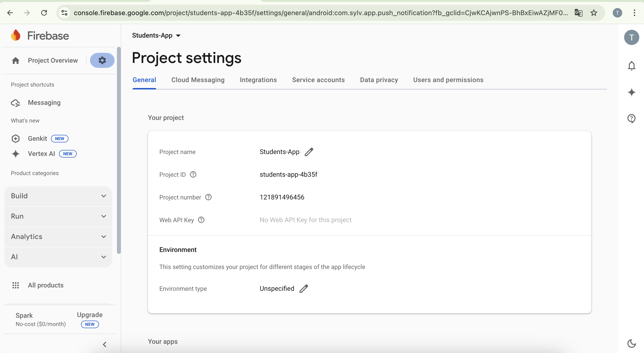Screen dimensions: 644x353
Task: Open Chrome profile avatar
Action: click(x=617, y=13)
